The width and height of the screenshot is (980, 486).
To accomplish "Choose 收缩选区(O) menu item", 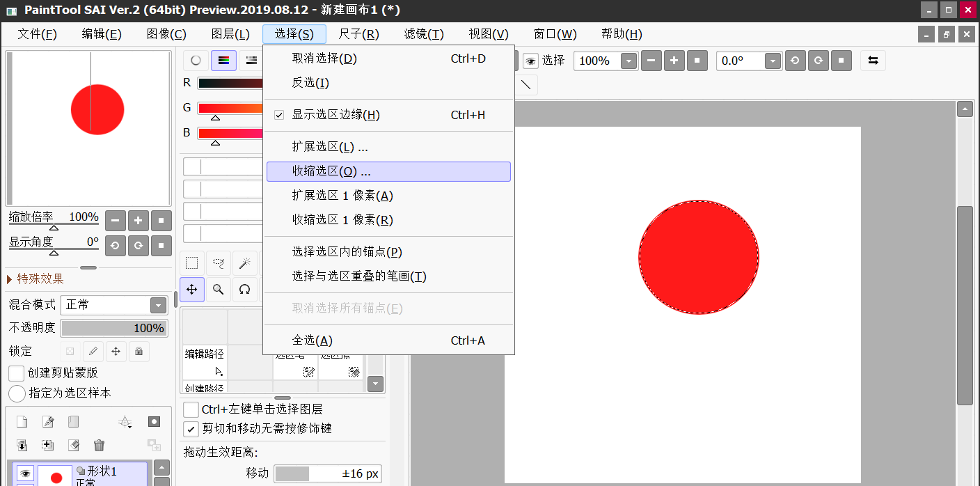I will 388,171.
